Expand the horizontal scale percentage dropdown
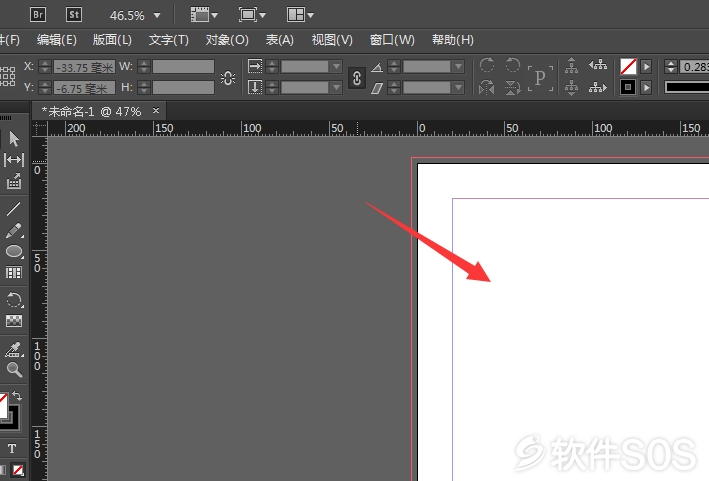Image resolution: width=709 pixels, height=481 pixels. point(336,67)
